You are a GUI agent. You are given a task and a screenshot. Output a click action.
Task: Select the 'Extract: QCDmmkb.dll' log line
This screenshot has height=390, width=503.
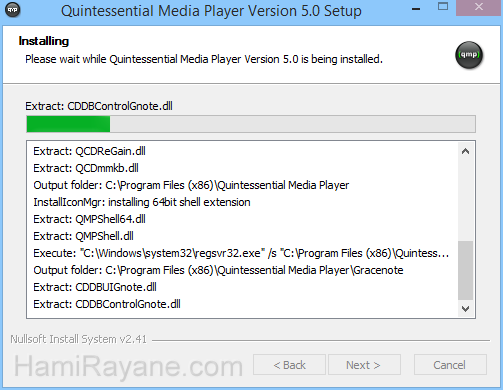86,168
